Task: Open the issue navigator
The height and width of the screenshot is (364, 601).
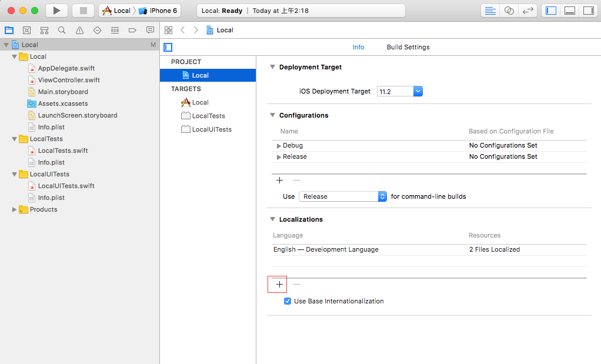Action: (79, 30)
